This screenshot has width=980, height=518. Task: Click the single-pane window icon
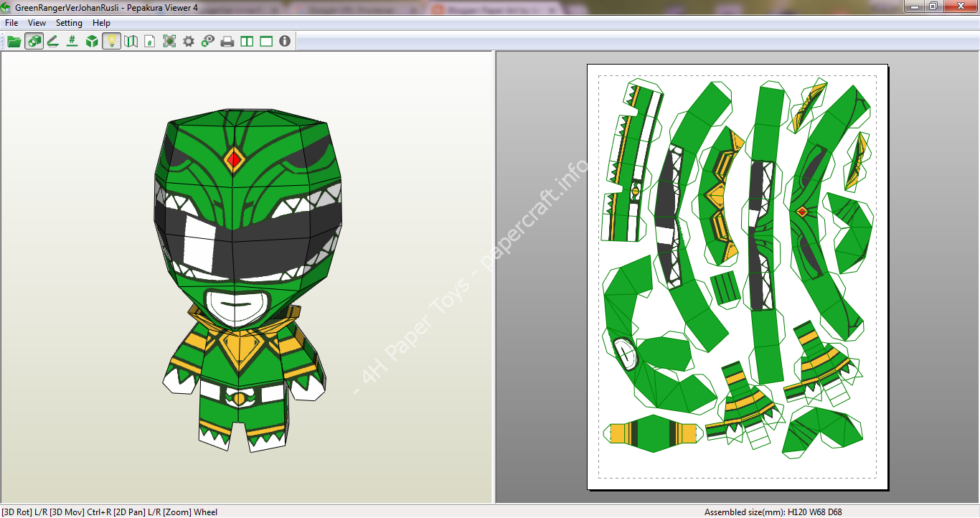pos(266,42)
